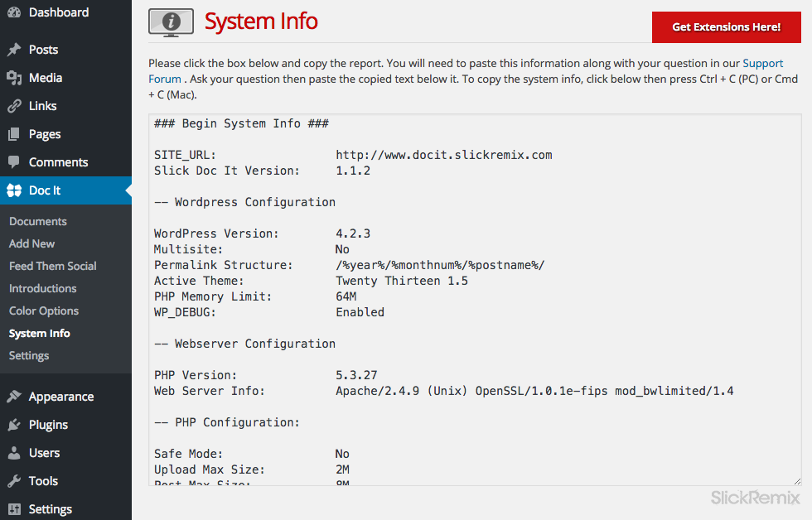The image size is (812, 520).
Task: Click the textarea corner grip handle
Action: tap(797, 481)
